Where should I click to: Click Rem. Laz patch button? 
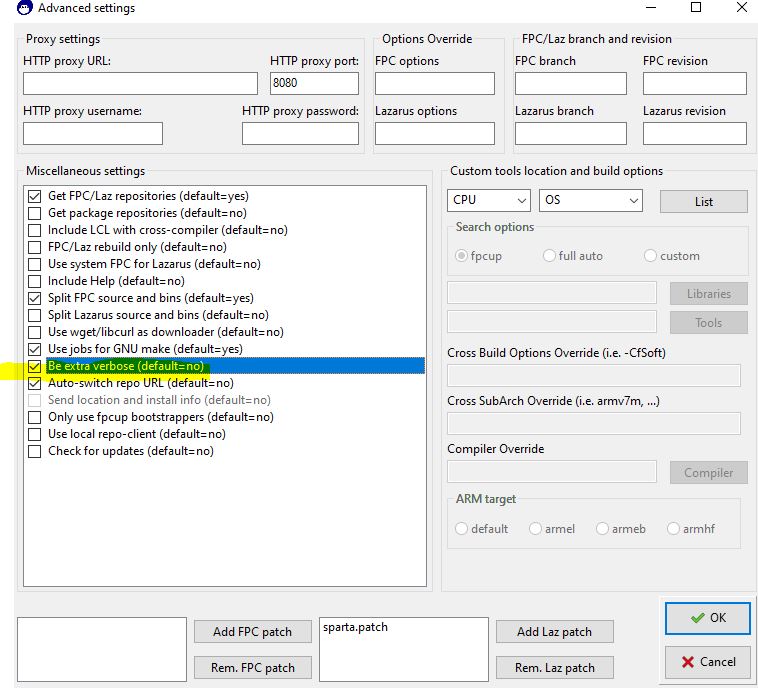point(554,667)
